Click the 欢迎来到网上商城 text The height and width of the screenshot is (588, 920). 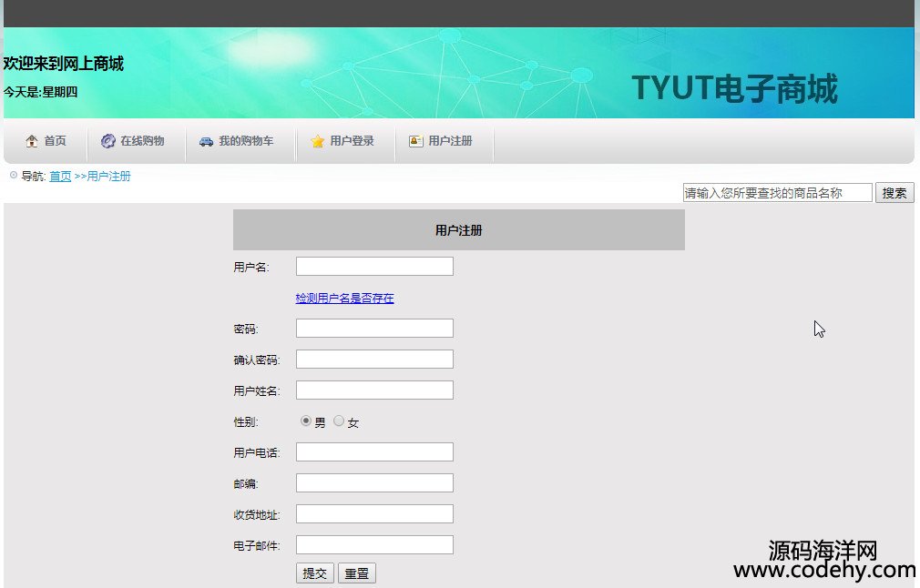point(64,64)
